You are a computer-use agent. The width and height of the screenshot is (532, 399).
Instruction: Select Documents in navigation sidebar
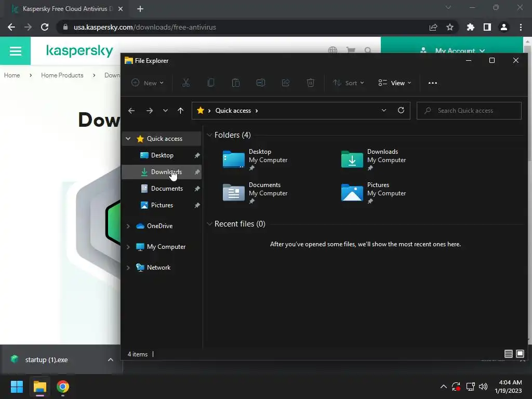(162, 189)
